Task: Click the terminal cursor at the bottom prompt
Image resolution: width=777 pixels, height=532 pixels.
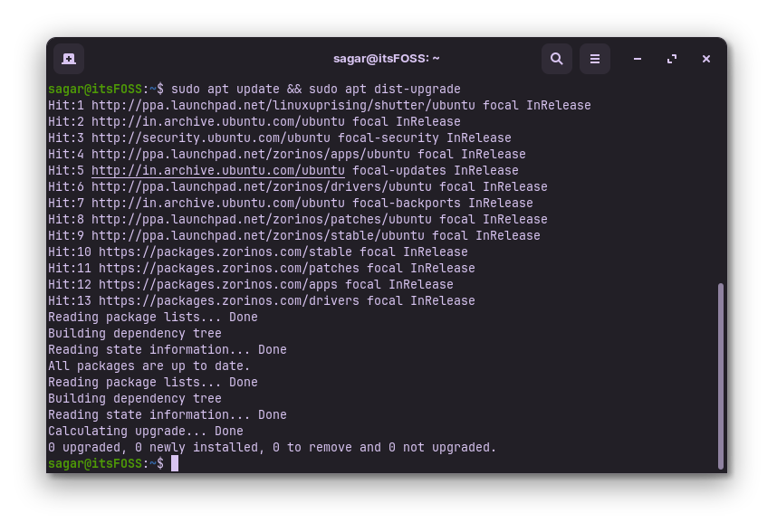Action: tap(175, 464)
